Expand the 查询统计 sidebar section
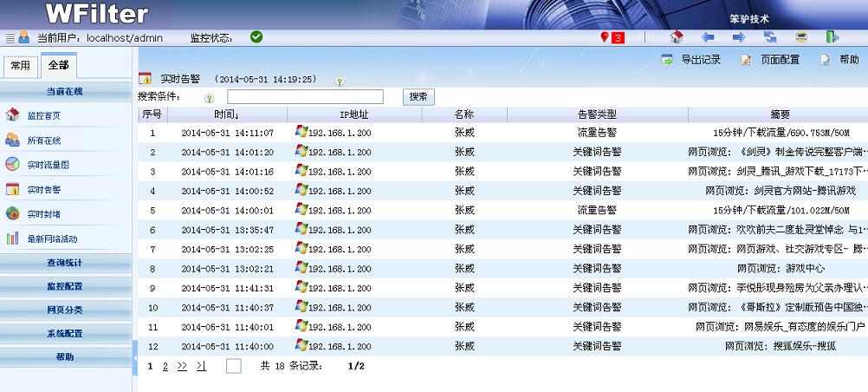868x392 pixels. (66, 262)
